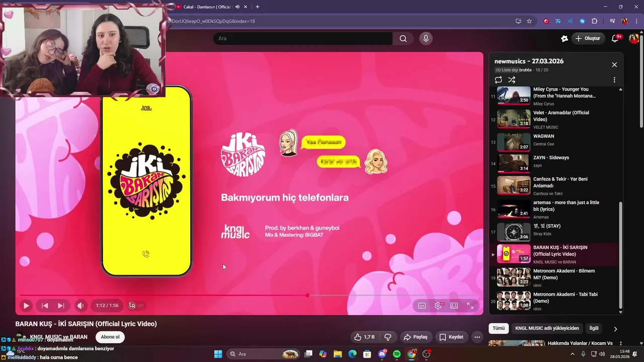Close the newmusics playlist panel

point(614,65)
